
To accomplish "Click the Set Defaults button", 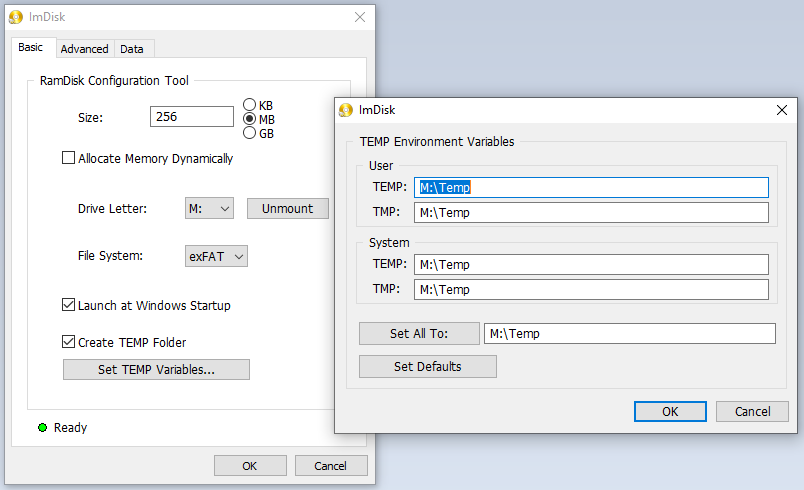I will (x=428, y=366).
